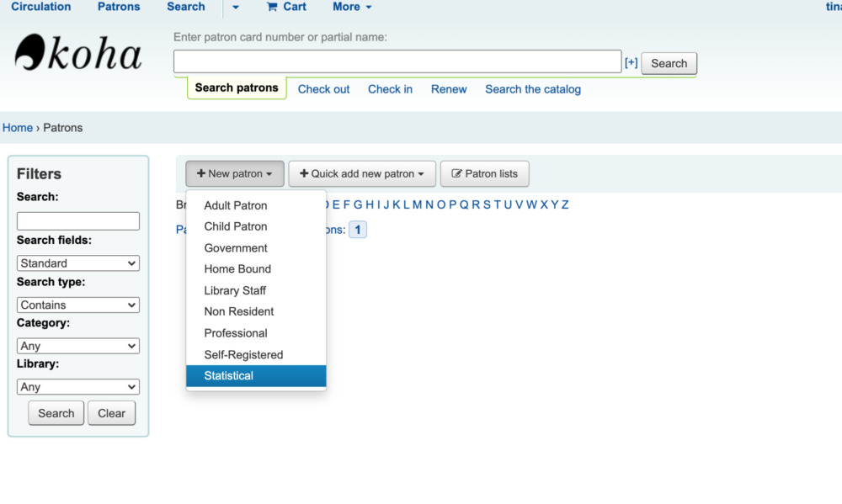
Task: Select Home Bound patron category
Action: (x=256, y=269)
